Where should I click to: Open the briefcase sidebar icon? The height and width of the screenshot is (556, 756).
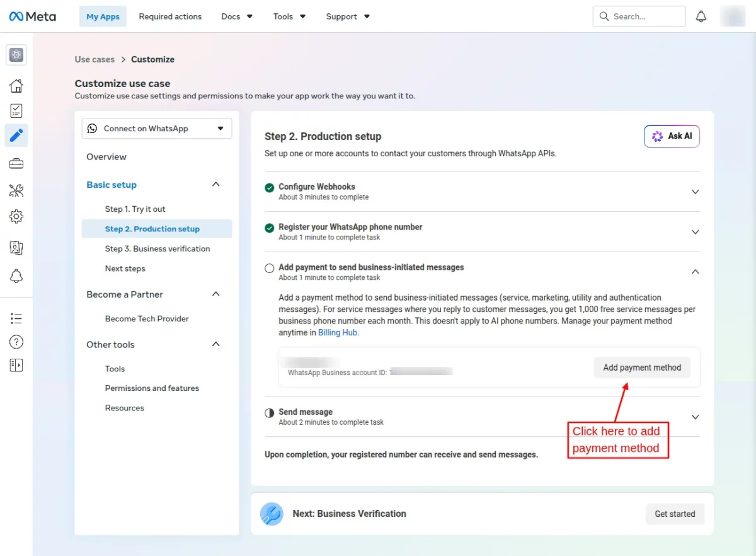coord(16,164)
